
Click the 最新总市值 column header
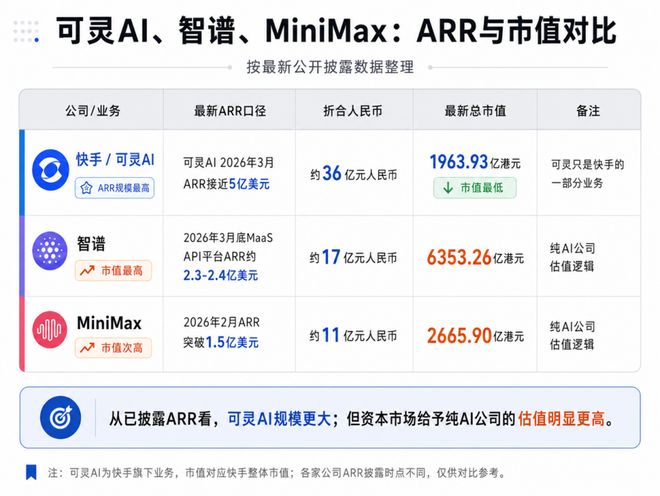click(x=475, y=111)
